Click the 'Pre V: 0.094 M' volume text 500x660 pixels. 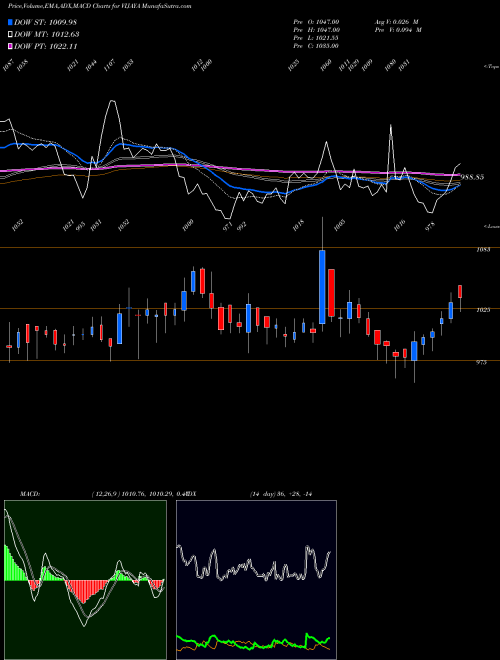398,30
